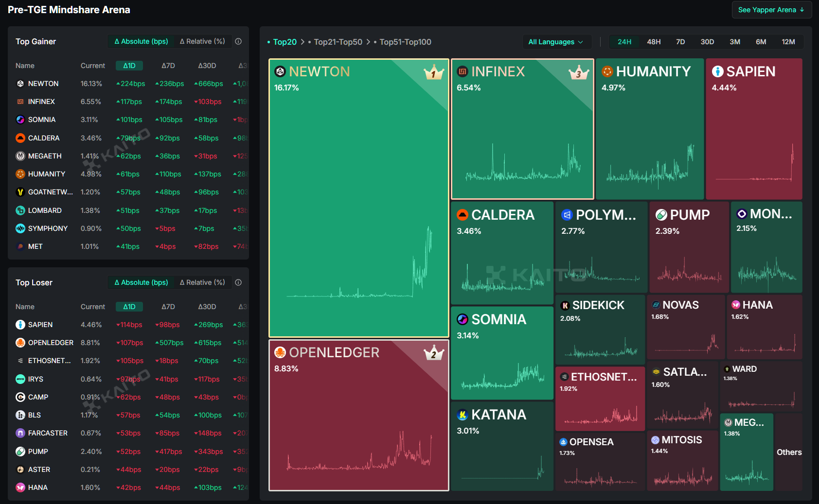Select Absolute (bps) in Top Loser panel
819x504 pixels.
pos(141,282)
